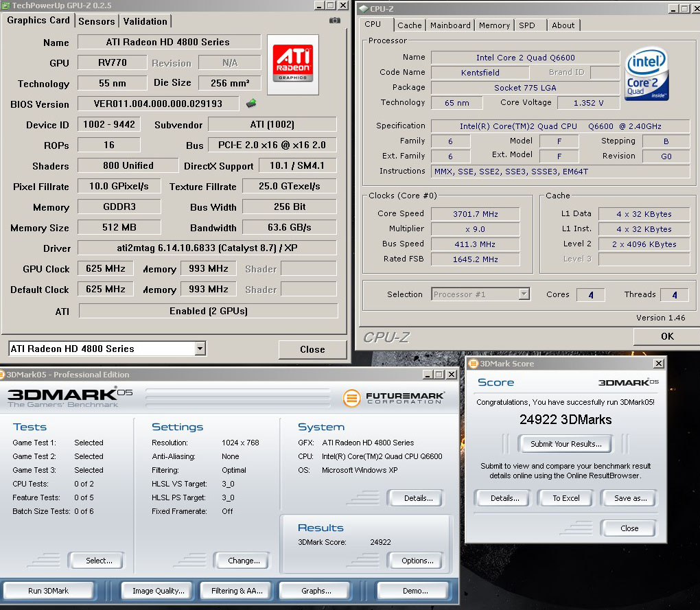Open the Processor #1 selection dropdown
Image resolution: width=700 pixels, height=610 pixels.
(524, 294)
